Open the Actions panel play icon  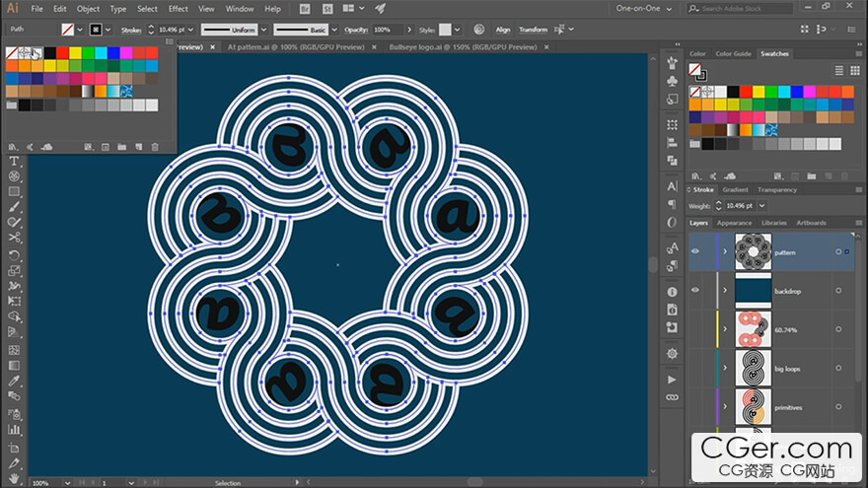click(x=672, y=380)
